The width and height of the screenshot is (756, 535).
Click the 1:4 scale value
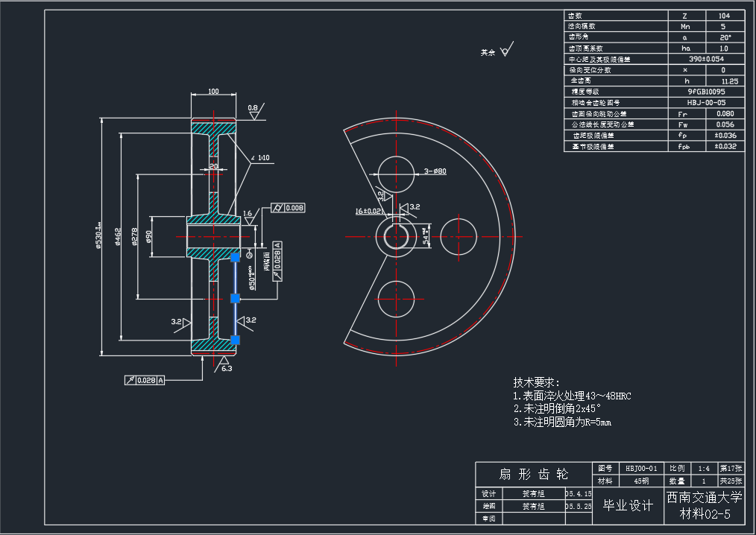click(704, 469)
